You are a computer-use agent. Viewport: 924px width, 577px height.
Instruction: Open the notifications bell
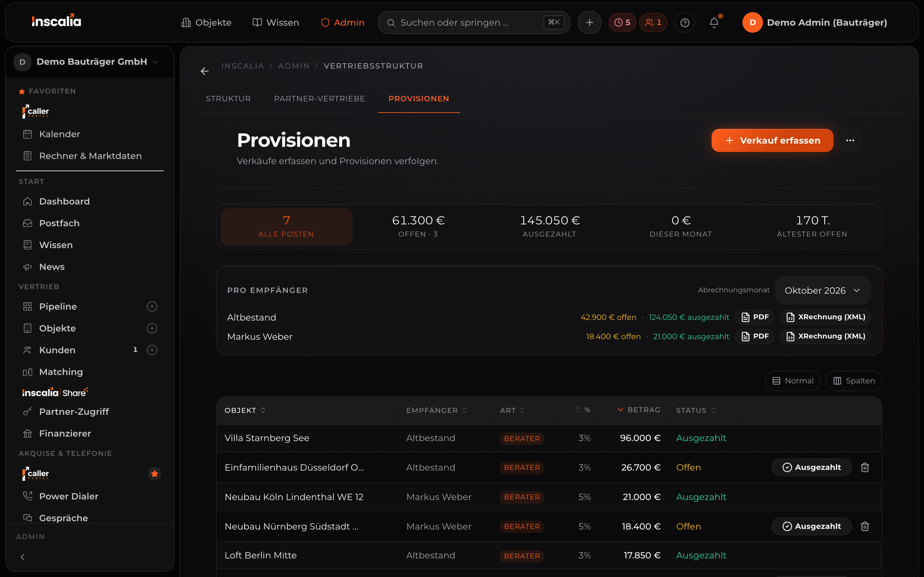[714, 22]
